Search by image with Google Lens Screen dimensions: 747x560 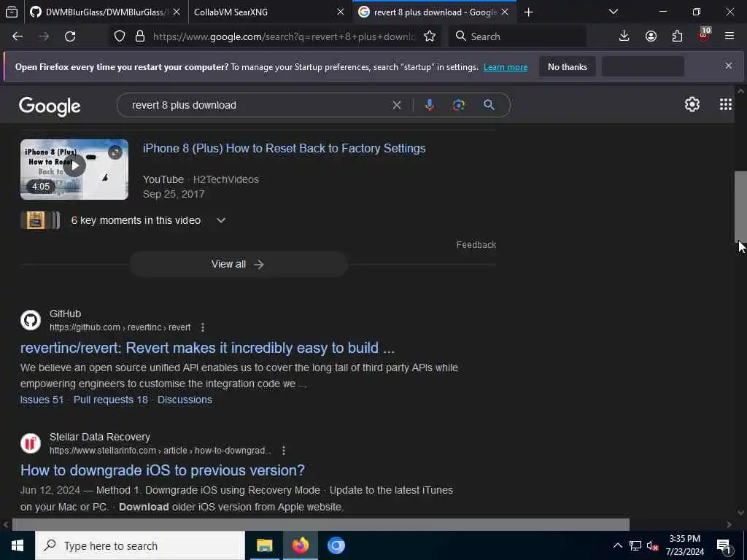[x=458, y=105]
